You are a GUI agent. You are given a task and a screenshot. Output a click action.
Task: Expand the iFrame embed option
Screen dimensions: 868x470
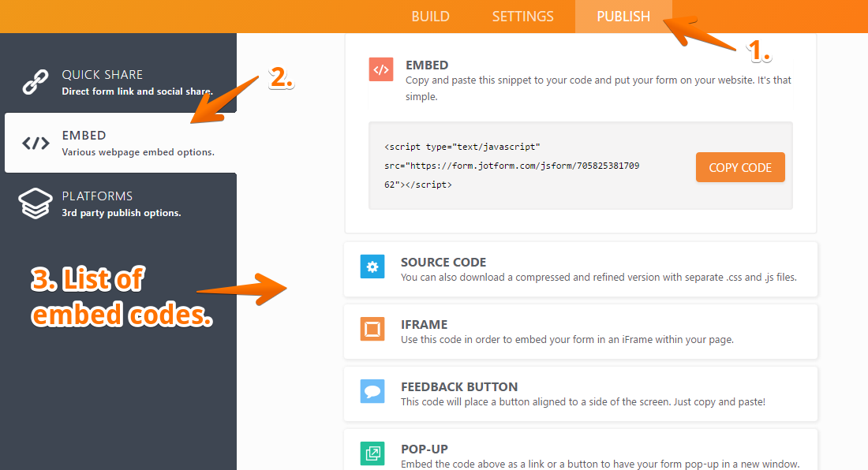point(580,331)
